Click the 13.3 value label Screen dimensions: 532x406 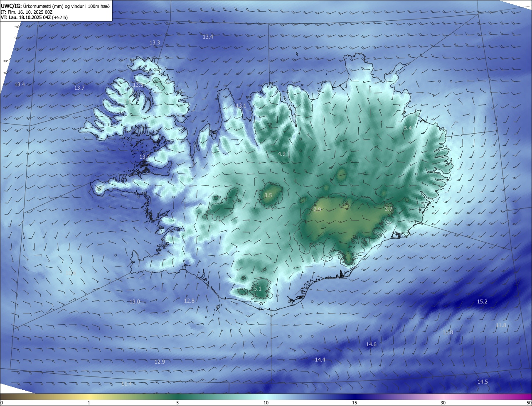click(155, 43)
